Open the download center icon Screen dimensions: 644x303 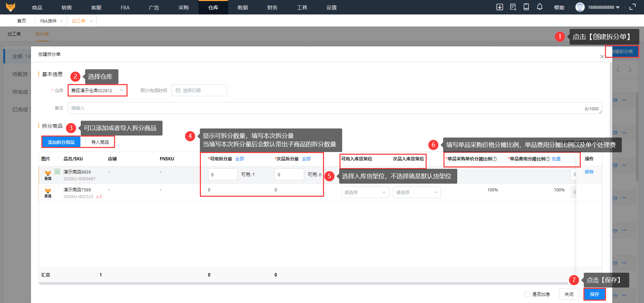(500, 7)
